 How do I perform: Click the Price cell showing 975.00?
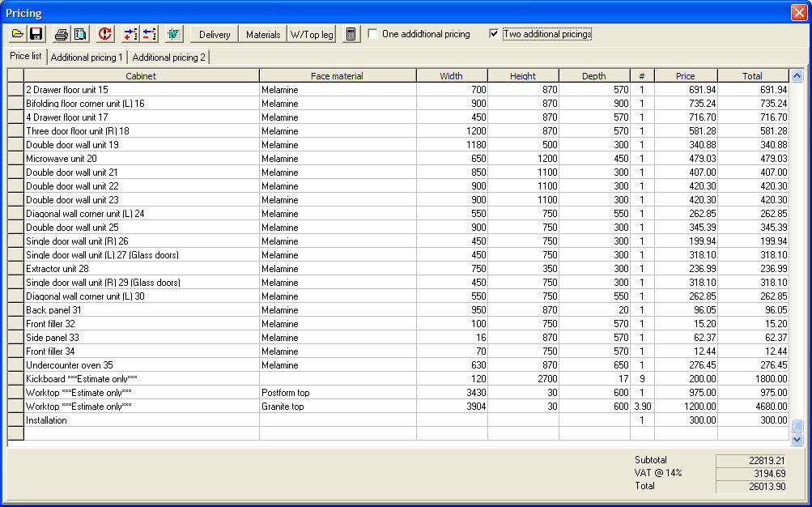(687, 393)
